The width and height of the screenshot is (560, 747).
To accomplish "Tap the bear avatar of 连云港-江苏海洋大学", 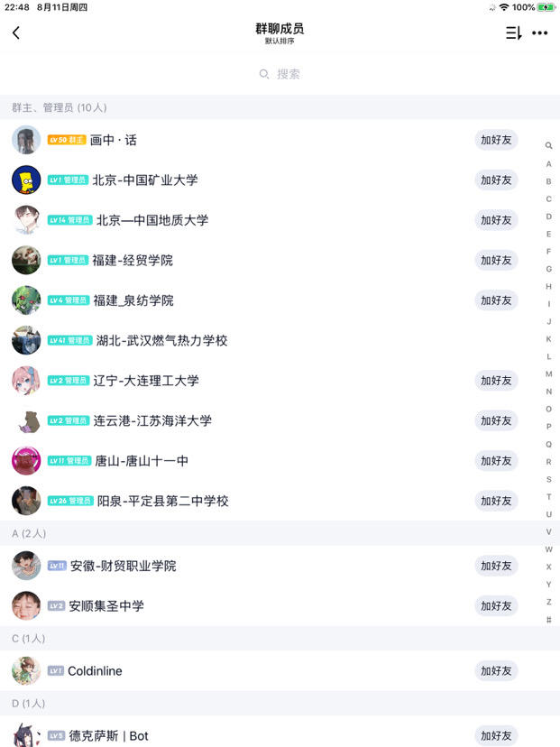I will 26,420.
